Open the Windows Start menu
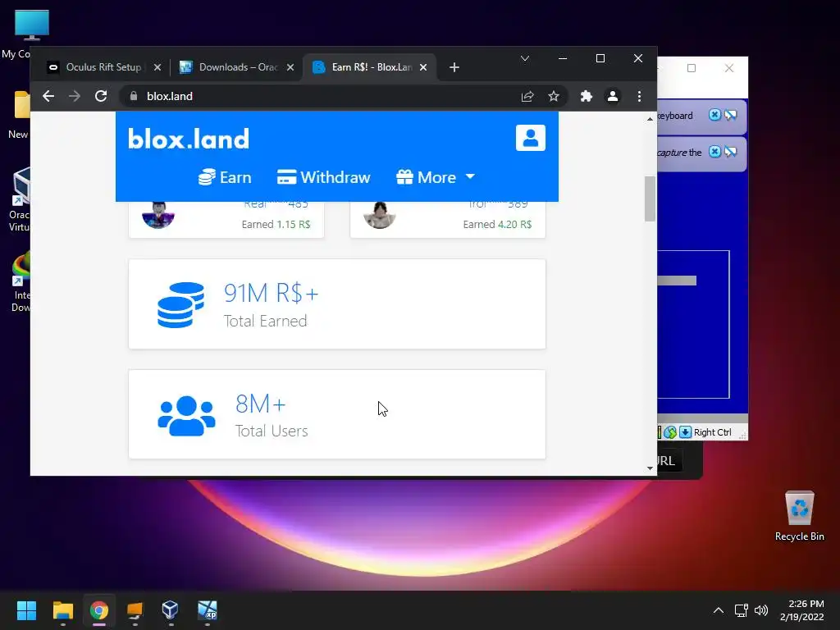This screenshot has height=630, width=840. coord(26,610)
